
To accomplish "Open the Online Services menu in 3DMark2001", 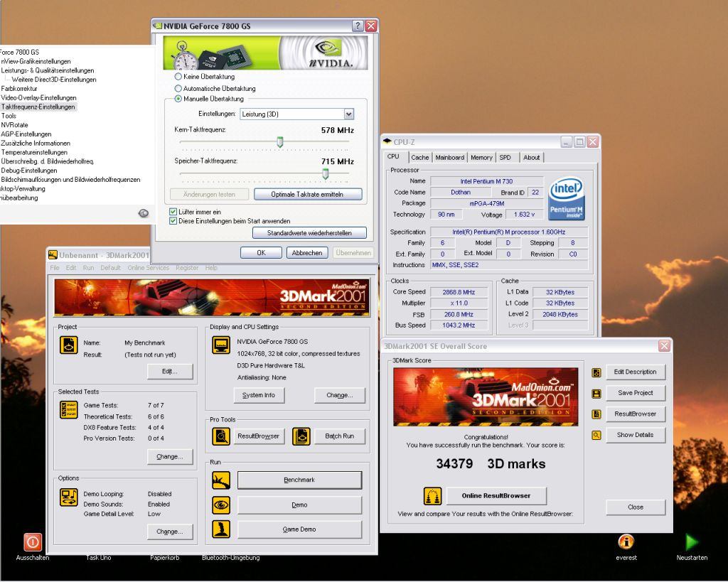I will click(148, 268).
